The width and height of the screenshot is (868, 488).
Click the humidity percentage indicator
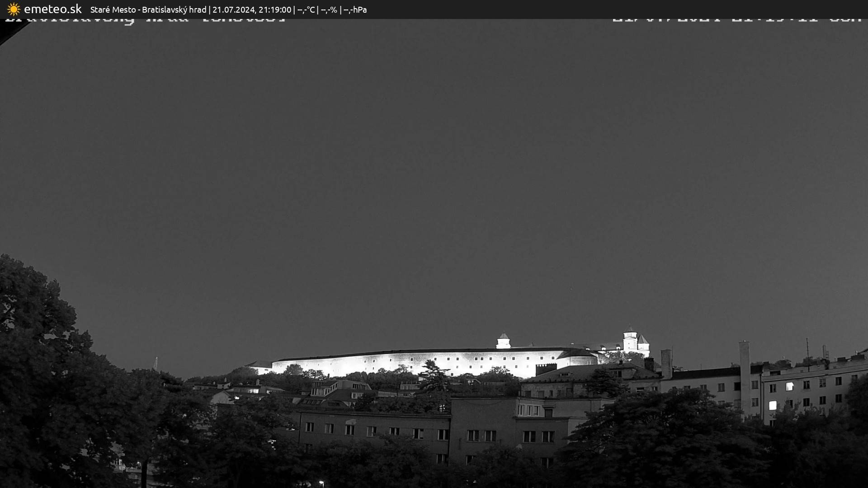(x=329, y=9)
